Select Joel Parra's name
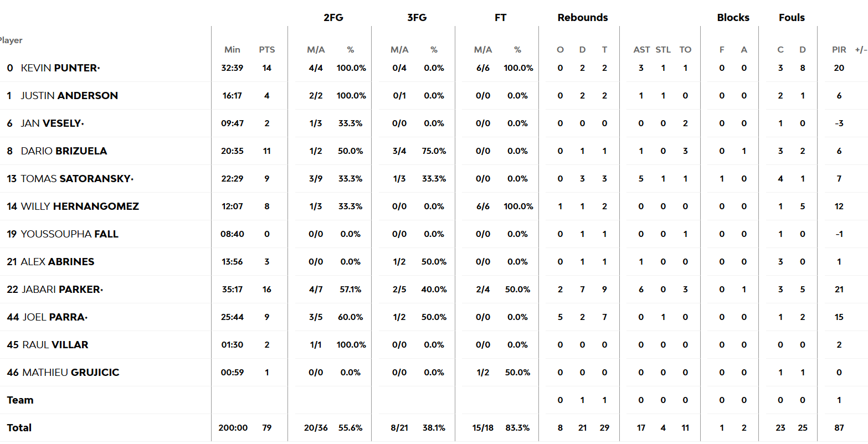 54,317
